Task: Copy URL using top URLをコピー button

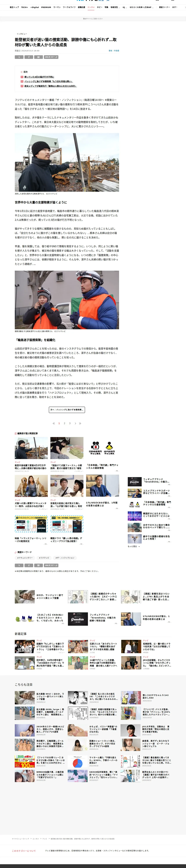Action: pyautogui.click(x=51, y=57)
